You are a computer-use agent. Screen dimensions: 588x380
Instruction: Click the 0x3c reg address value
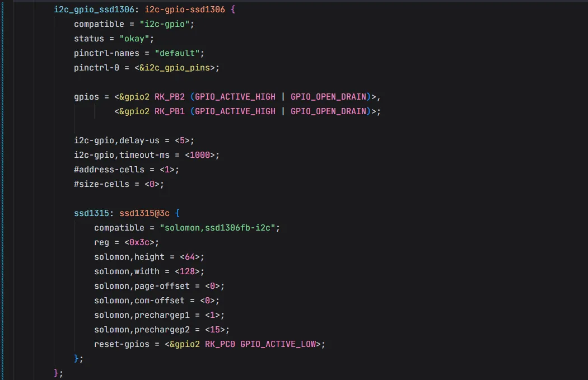pyautogui.click(x=139, y=242)
